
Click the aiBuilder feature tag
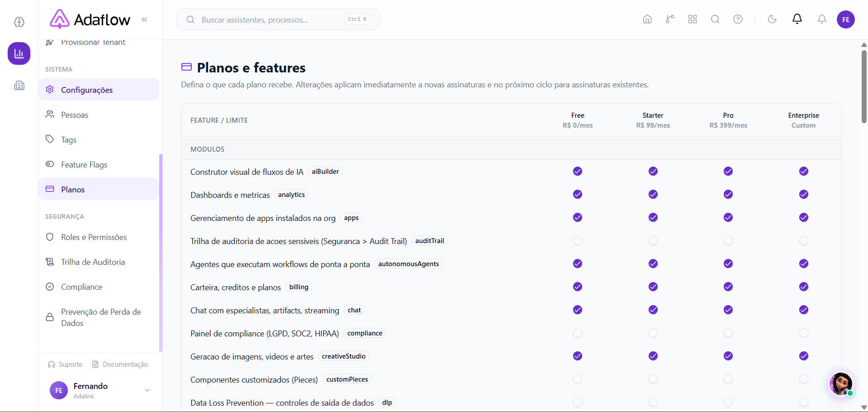(325, 172)
